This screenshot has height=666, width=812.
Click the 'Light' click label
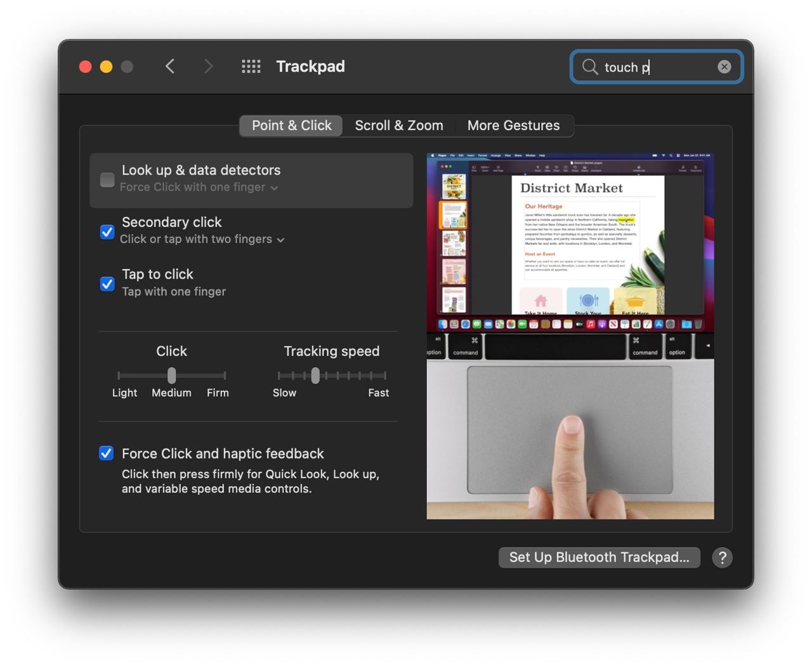click(x=124, y=393)
